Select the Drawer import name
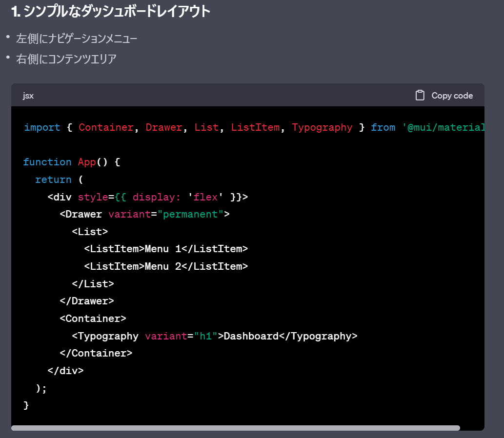Image resolution: width=504 pixels, height=438 pixels. point(163,127)
